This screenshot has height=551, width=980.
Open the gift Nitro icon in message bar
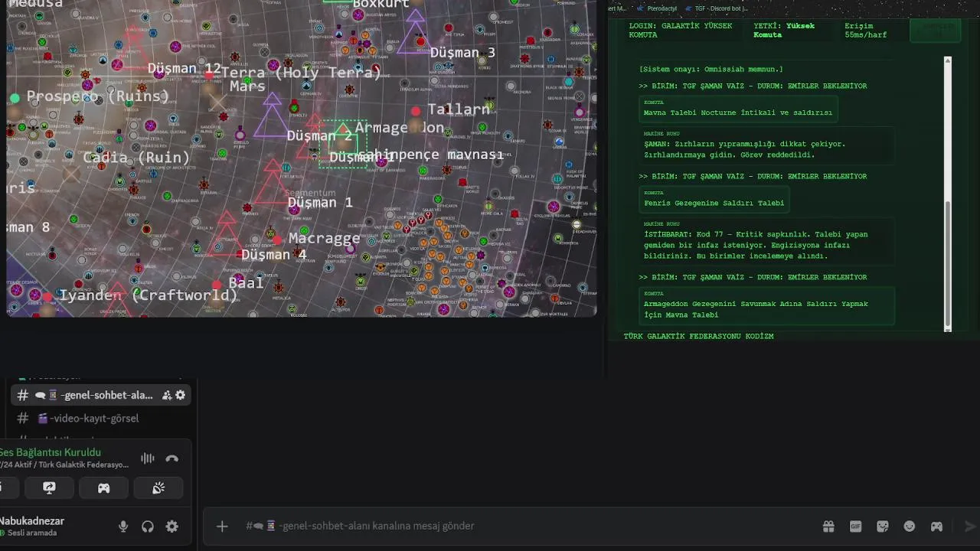coord(828,526)
